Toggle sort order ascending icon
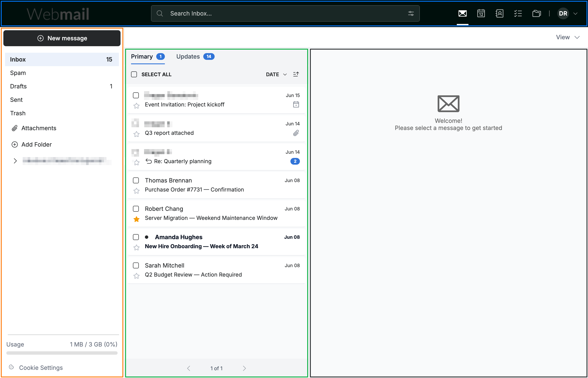The width and height of the screenshot is (588, 378). pos(296,74)
